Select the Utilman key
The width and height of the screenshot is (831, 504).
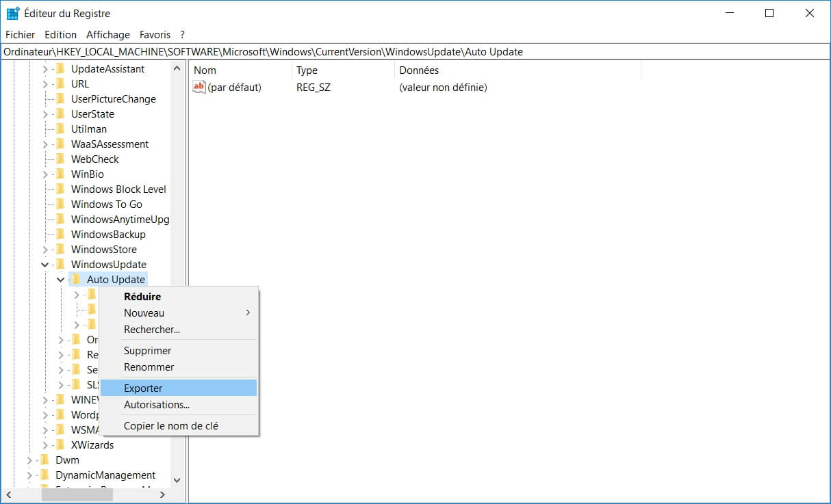[x=89, y=129]
